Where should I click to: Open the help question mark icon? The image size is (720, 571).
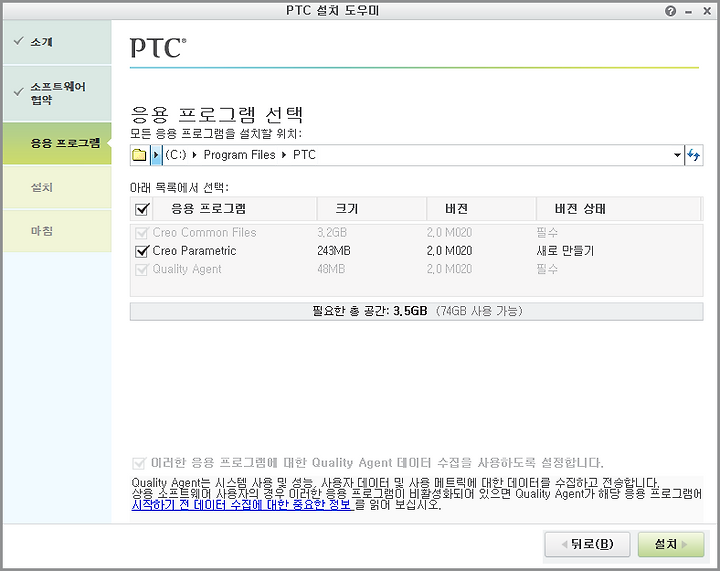click(x=670, y=11)
